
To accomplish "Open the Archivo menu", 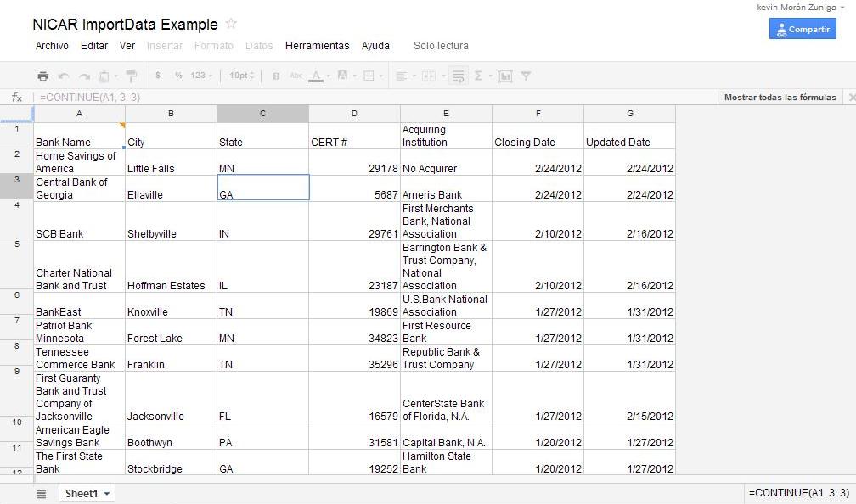I will pyautogui.click(x=52, y=46).
